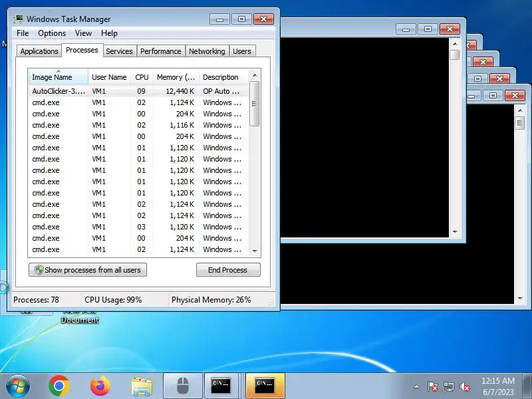The width and height of the screenshot is (532, 399).
Task: Sort by the CPU column header
Action: (x=142, y=77)
